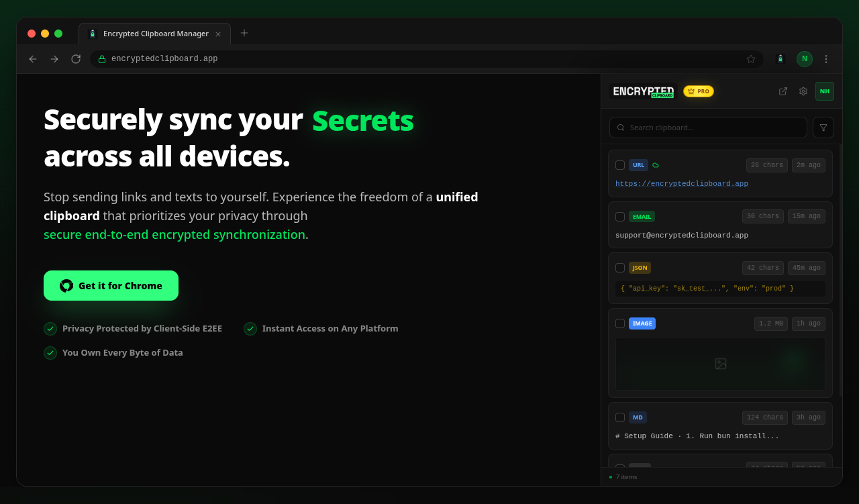The height and width of the screenshot is (504, 859).
Task: Check the EMAIL clipboard item checkbox
Action: (620, 217)
